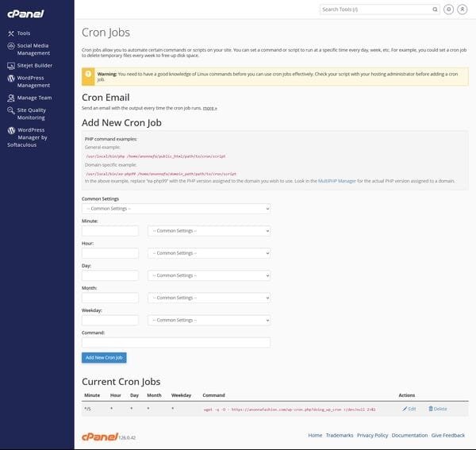
Task: Open the Weekday common settings dropdown
Action: (209, 320)
